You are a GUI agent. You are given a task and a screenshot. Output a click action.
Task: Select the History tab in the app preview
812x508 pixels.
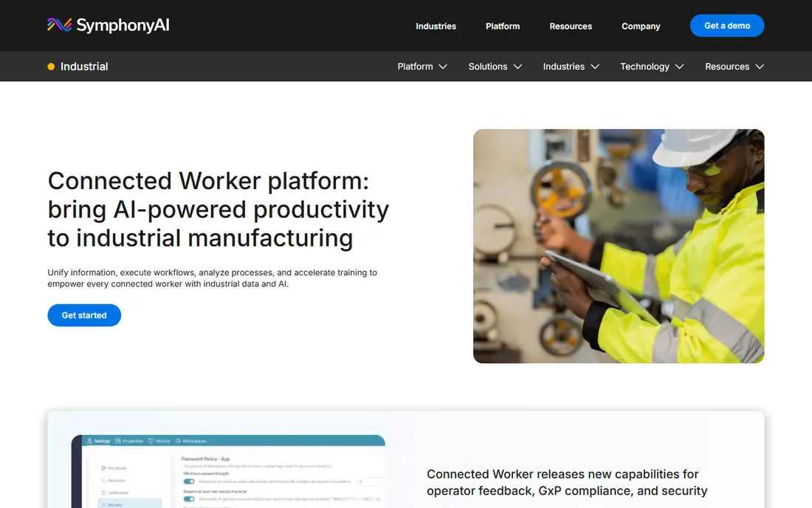(159, 442)
